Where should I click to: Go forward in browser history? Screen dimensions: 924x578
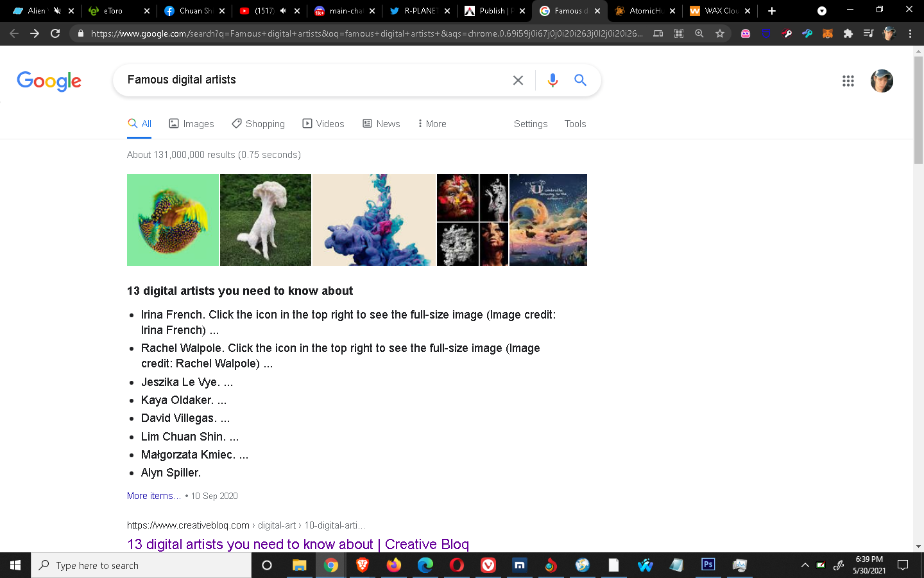coord(35,33)
